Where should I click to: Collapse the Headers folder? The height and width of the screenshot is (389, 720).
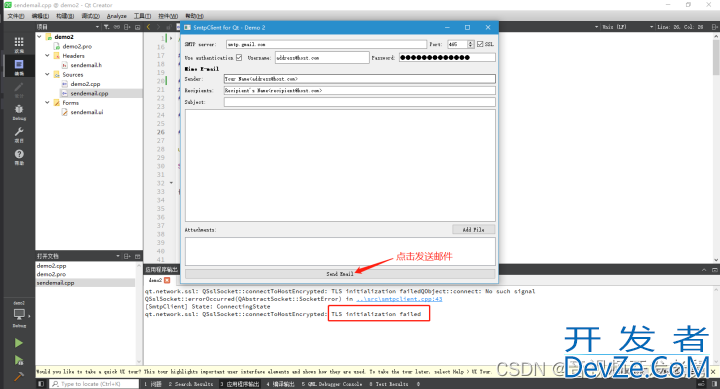[47, 55]
